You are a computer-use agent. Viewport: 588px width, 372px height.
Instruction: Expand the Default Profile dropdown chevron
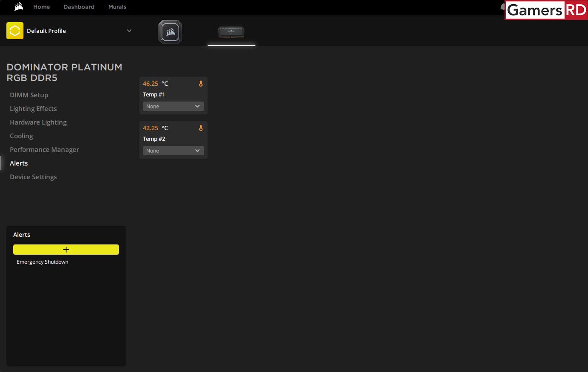129,31
